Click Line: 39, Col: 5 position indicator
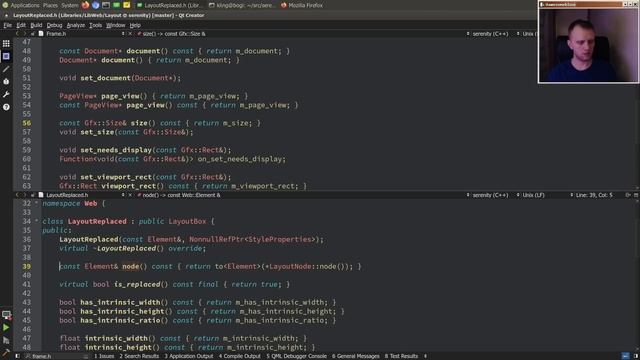This screenshot has width=640, height=360. click(x=594, y=195)
